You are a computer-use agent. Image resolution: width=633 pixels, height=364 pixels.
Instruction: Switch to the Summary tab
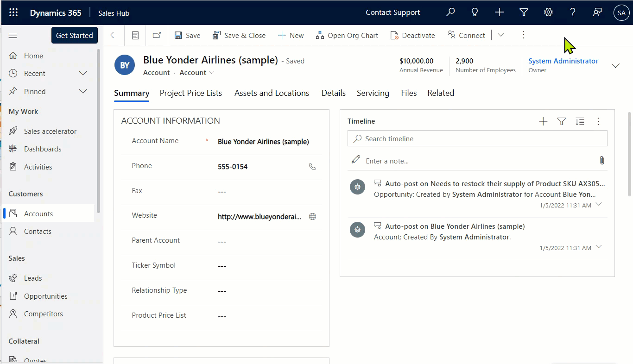tap(132, 93)
